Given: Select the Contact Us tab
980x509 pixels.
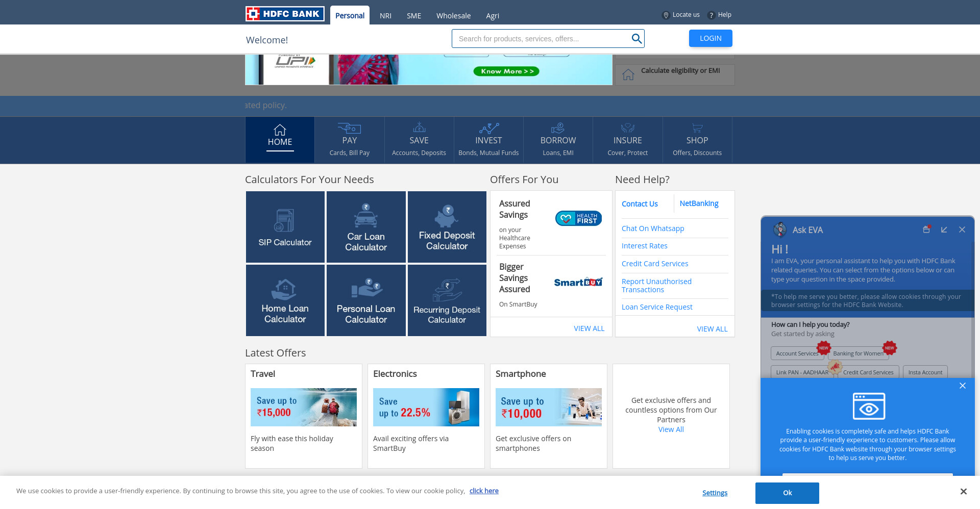Looking at the screenshot, I should click(x=640, y=204).
